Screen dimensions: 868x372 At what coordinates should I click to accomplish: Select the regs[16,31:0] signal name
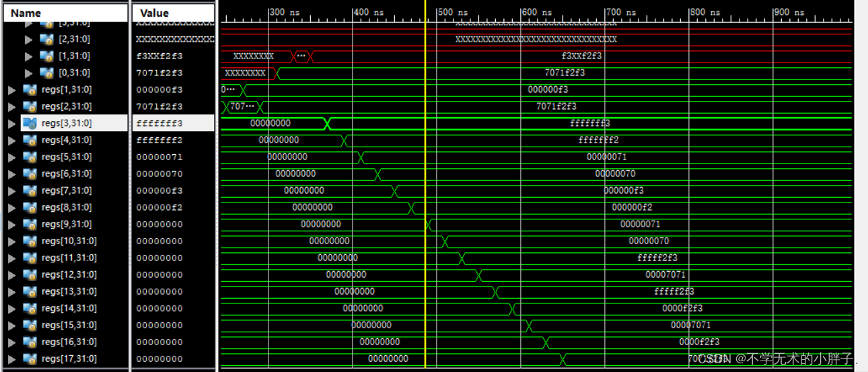coord(69,342)
